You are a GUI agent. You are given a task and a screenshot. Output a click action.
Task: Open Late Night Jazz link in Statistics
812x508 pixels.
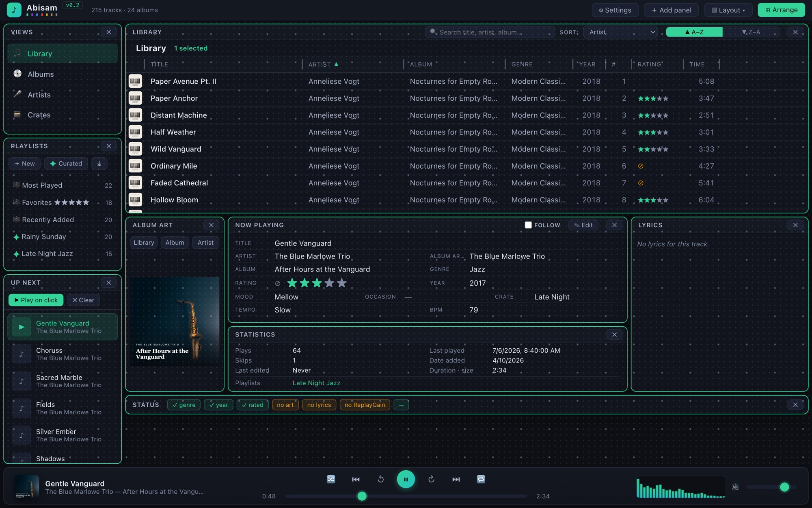316,383
